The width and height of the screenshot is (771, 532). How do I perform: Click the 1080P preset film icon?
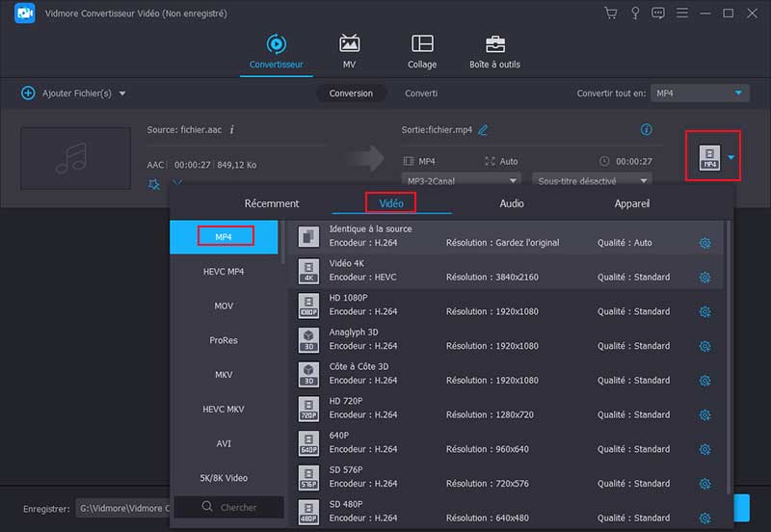pos(308,306)
